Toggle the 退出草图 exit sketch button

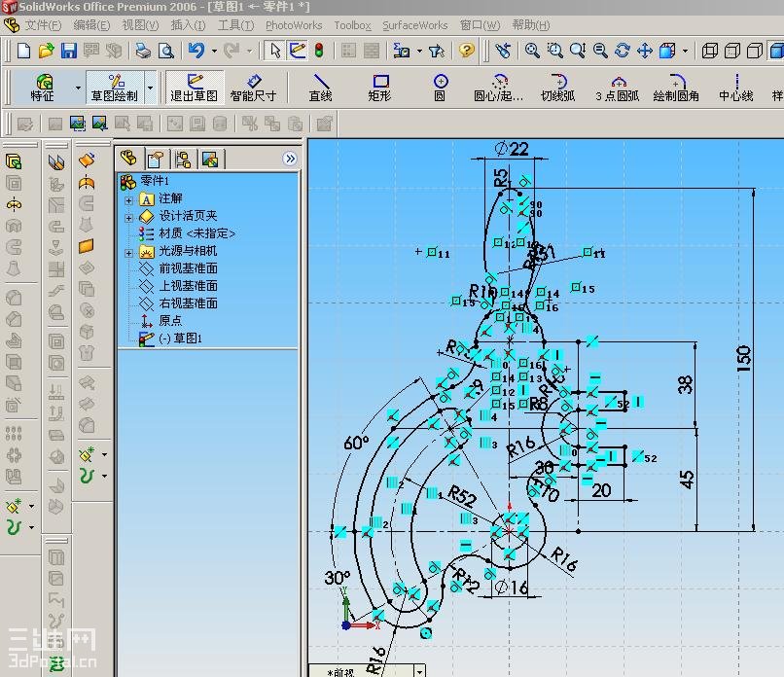(x=195, y=88)
